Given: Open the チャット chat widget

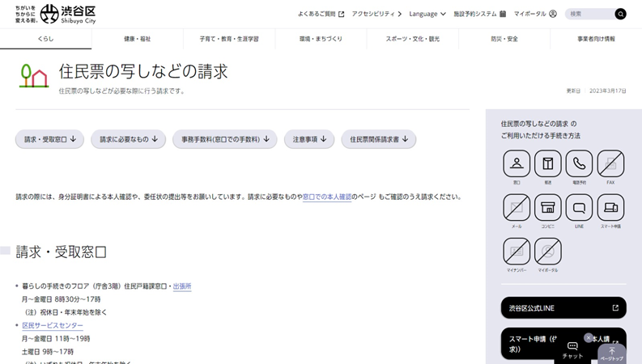Looking at the screenshot, I should (x=572, y=349).
